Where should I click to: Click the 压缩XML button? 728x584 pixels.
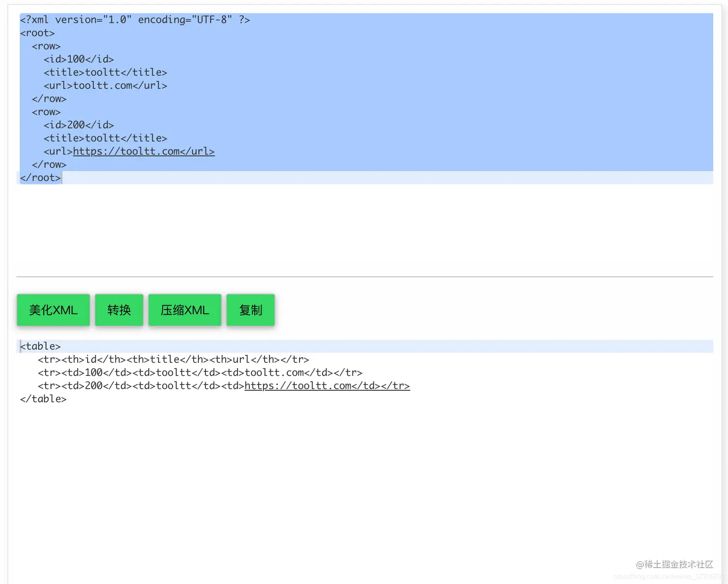(185, 310)
